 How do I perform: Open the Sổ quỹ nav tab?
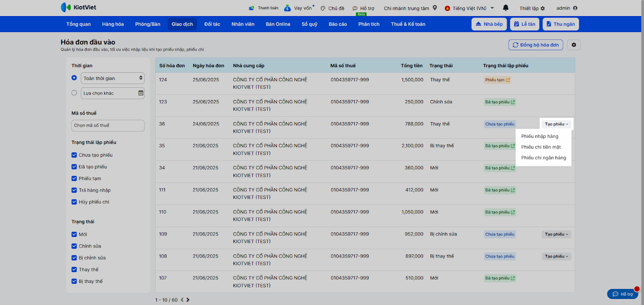coord(310,24)
